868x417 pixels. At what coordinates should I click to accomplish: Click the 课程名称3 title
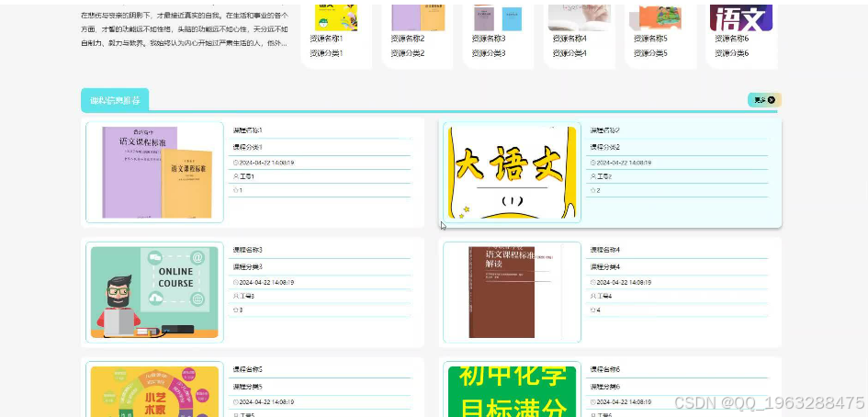pos(247,251)
